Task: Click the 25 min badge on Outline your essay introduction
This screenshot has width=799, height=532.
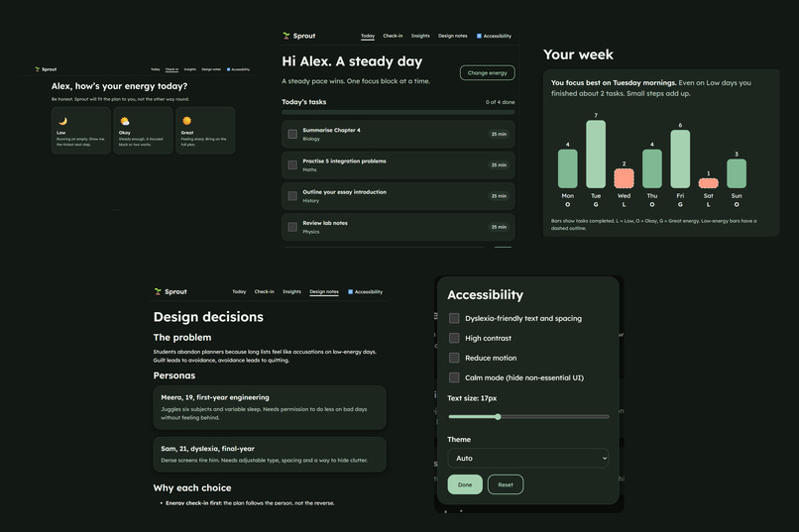Action: tap(499, 196)
